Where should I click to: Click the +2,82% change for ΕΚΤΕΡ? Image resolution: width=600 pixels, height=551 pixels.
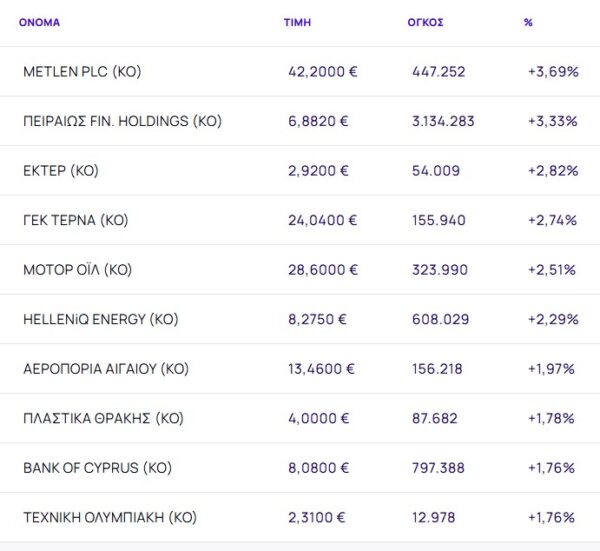click(553, 171)
